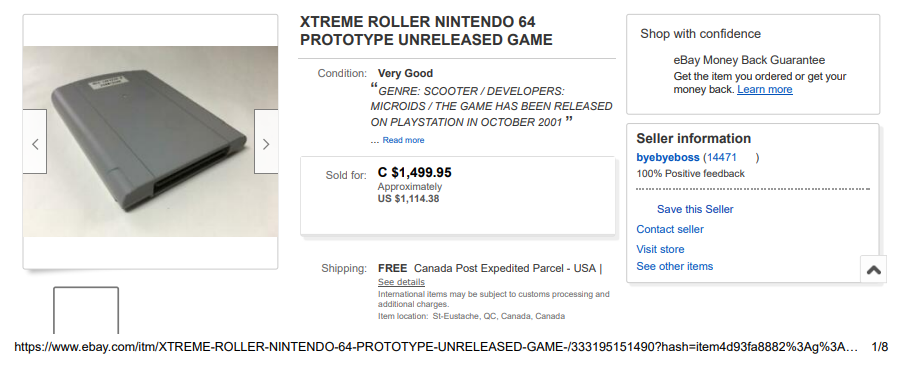Viewport: 904px width, 369px height.
Task: Open the Learn more guarantee link
Action: (764, 89)
